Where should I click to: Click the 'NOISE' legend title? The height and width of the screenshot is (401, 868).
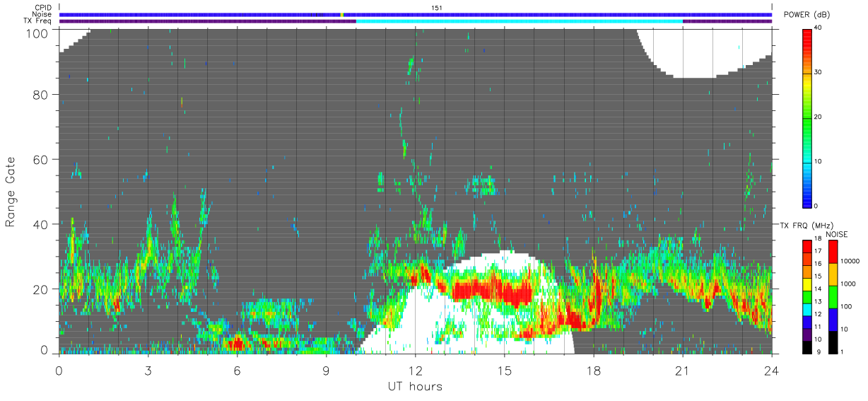click(836, 234)
